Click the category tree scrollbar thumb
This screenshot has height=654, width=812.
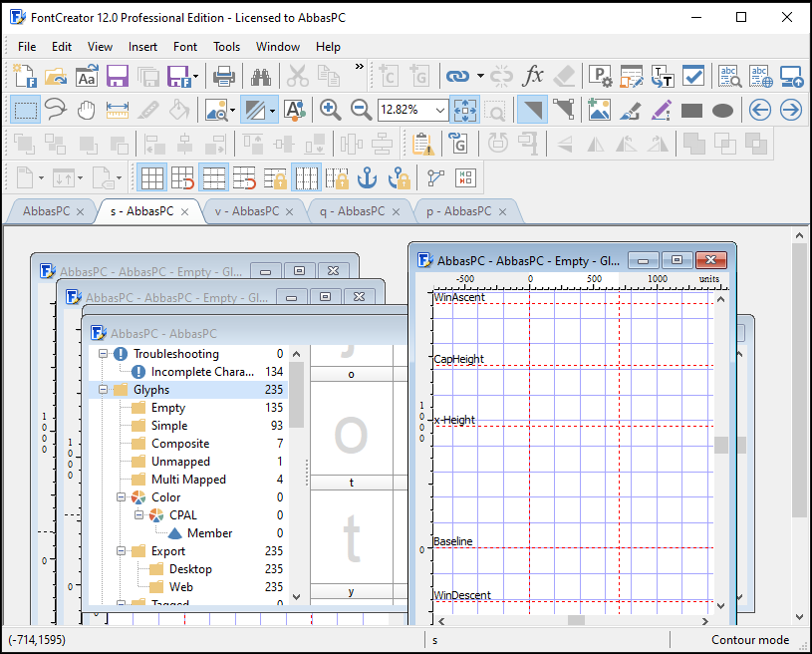pos(296,395)
